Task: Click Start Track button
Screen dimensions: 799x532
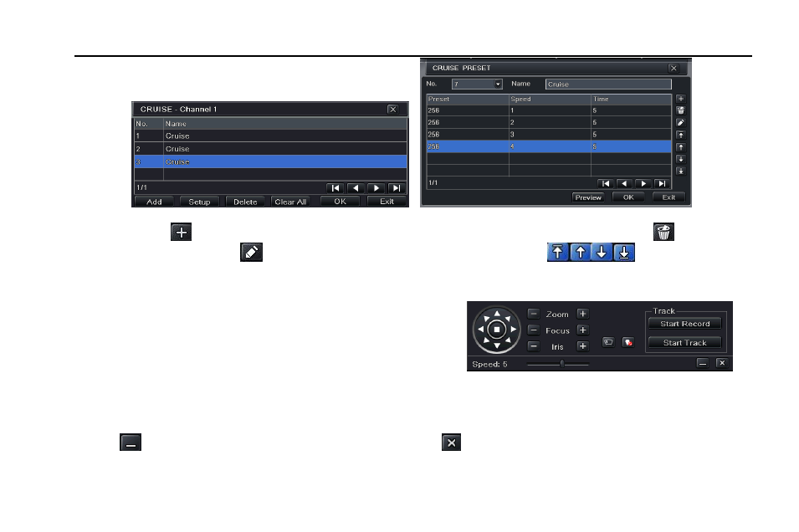Action: click(x=685, y=343)
